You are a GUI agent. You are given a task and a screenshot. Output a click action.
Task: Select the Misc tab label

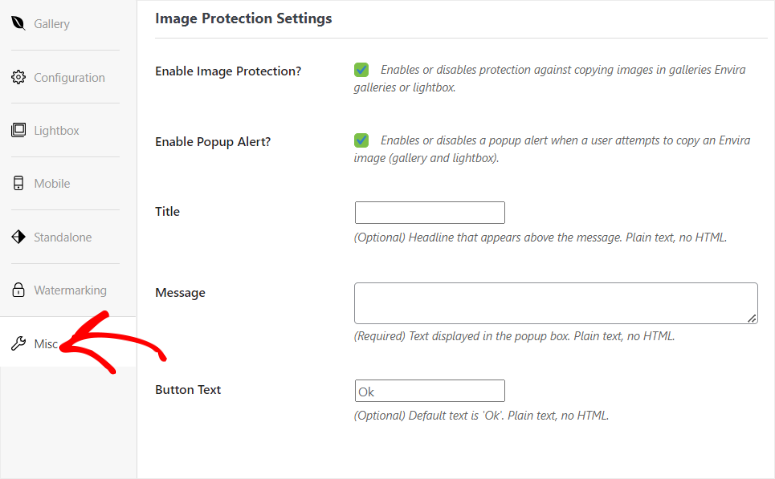(x=46, y=344)
